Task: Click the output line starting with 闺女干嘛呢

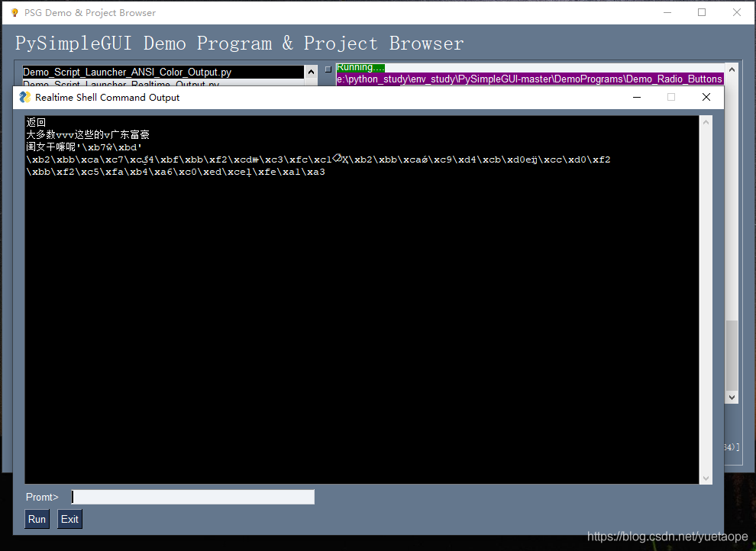Action: (x=84, y=147)
